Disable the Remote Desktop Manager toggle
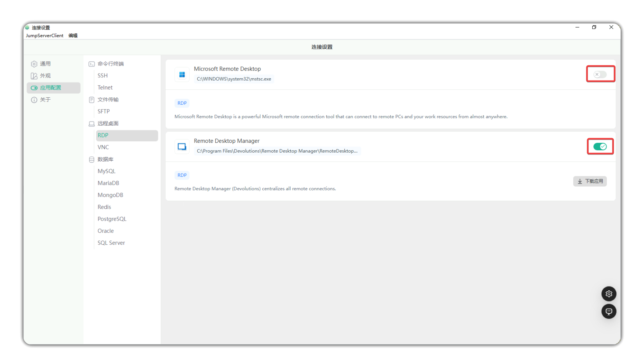The width and height of the screenshot is (644, 360). coord(600,147)
